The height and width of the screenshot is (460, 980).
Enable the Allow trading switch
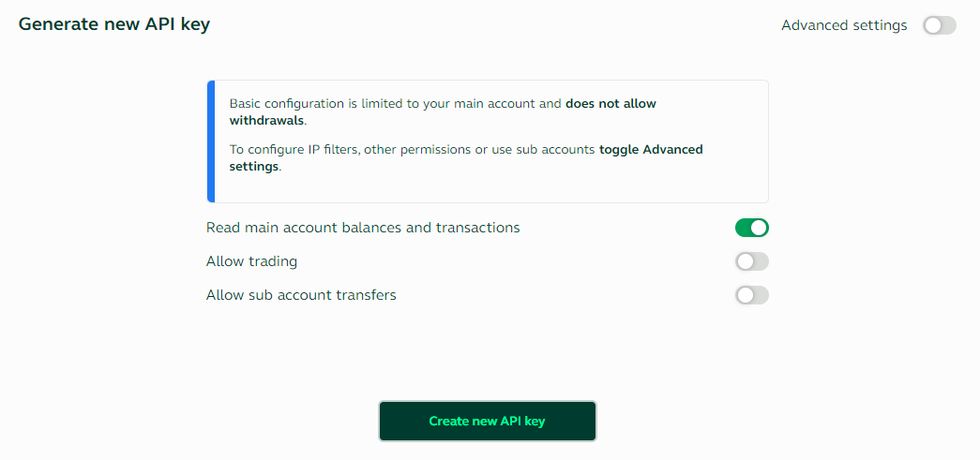pos(751,261)
